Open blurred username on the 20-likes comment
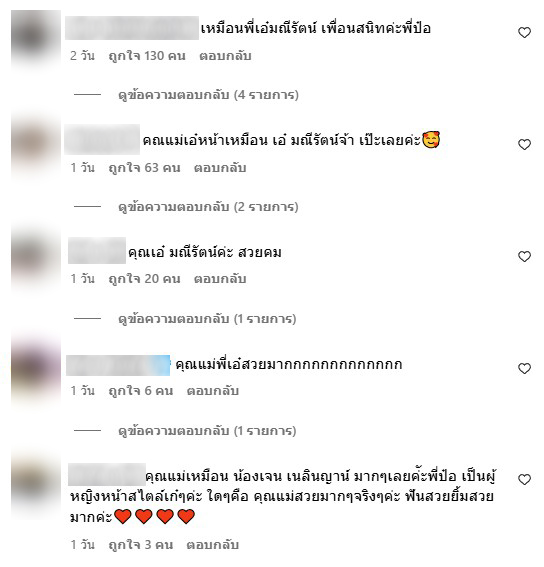The width and height of the screenshot is (544, 567). [97, 251]
